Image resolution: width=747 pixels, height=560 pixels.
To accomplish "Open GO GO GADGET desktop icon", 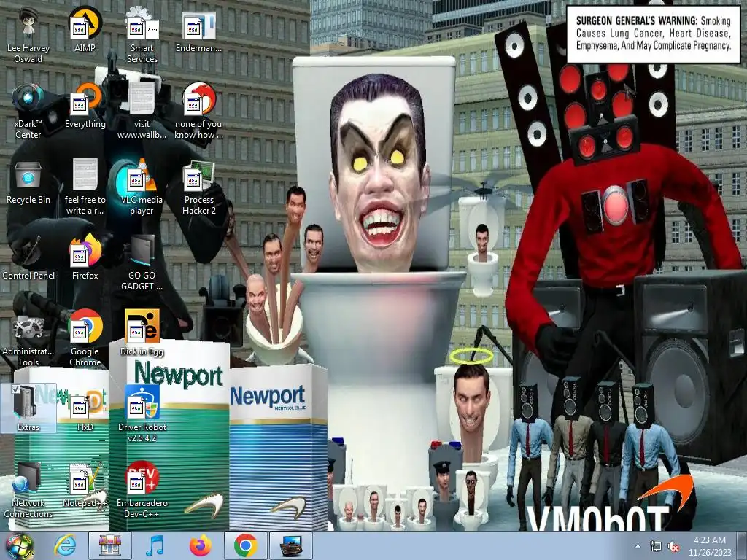I will [x=142, y=262].
